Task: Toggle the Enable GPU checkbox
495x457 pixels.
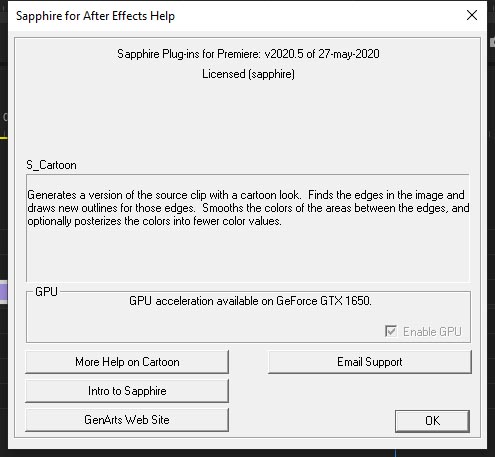Action: pyautogui.click(x=391, y=331)
